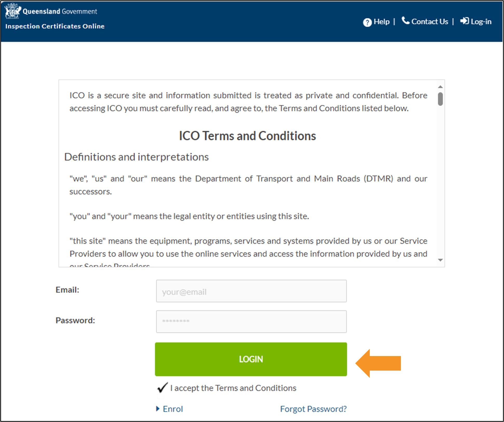Open Contact Us from the top bar
This screenshot has height=422, width=504.
430,21
